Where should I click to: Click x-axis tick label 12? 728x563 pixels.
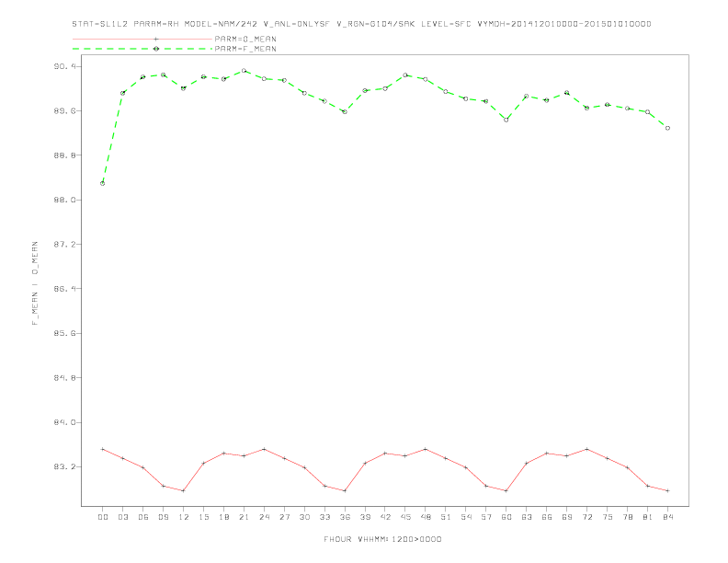[184, 517]
